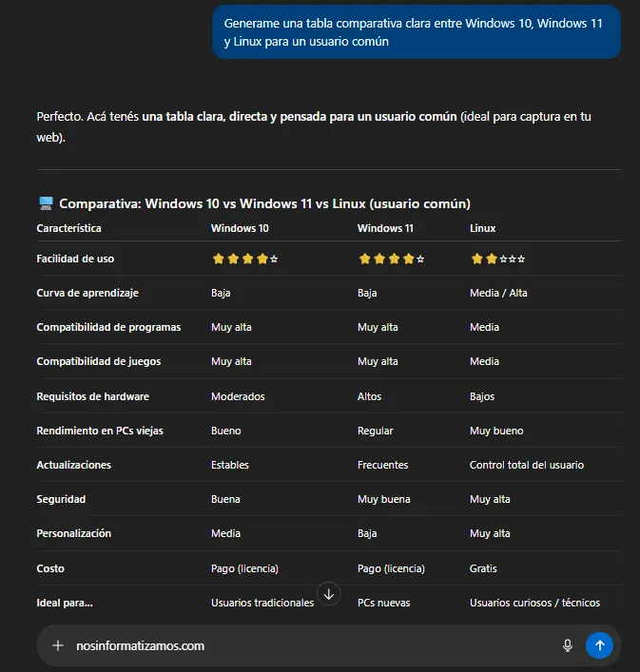Screen dimensions: 640x672
Task: Click the "Característica" column header
Action: [x=69, y=228]
